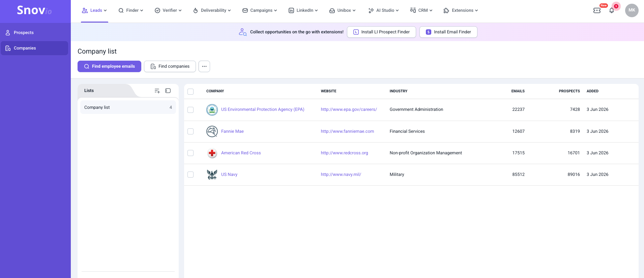Check the US Environmental Protection Agency row
The width and height of the screenshot is (644, 278).
click(191, 110)
